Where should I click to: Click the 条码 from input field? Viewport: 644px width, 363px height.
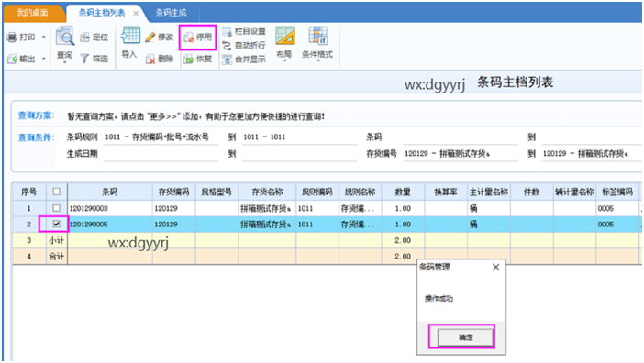(x=461, y=137)
